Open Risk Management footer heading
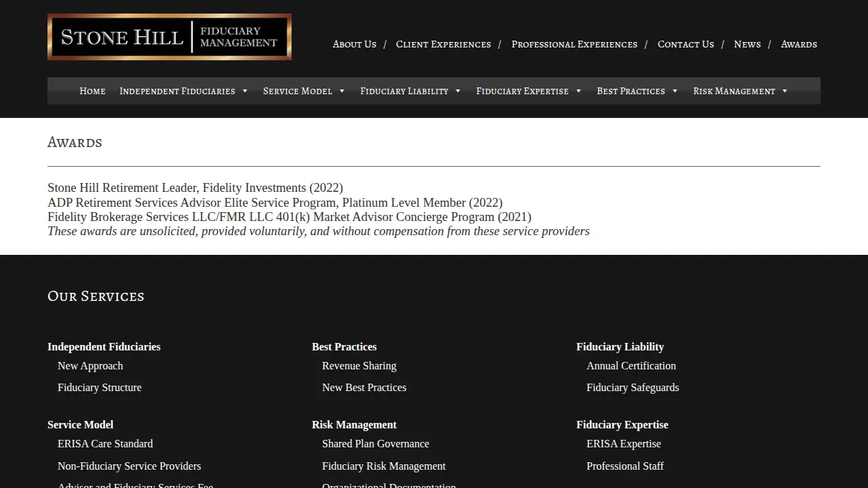 point(354,424)
